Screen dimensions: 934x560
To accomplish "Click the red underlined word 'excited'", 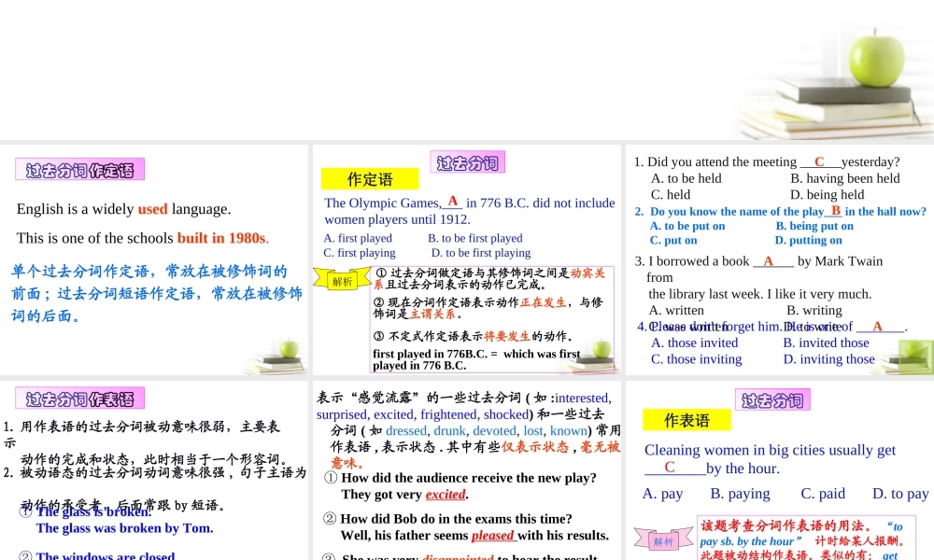I will [x=446, y=495].
